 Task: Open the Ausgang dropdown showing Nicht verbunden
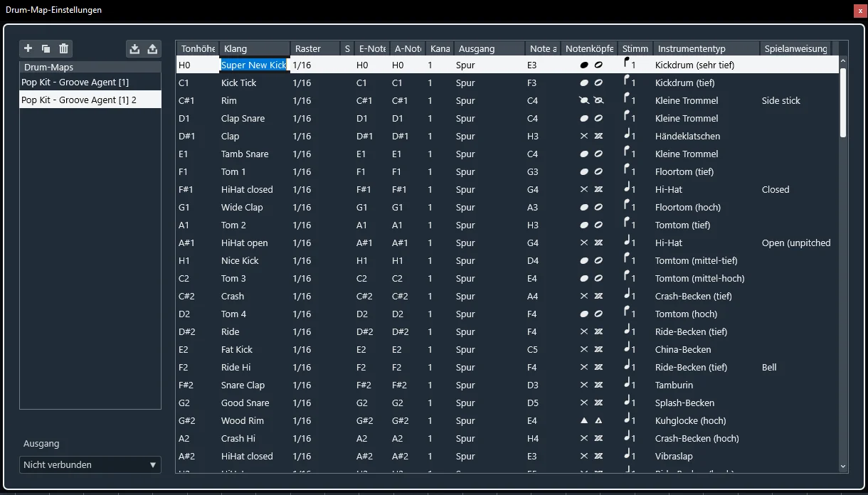(x=90, y=464)
